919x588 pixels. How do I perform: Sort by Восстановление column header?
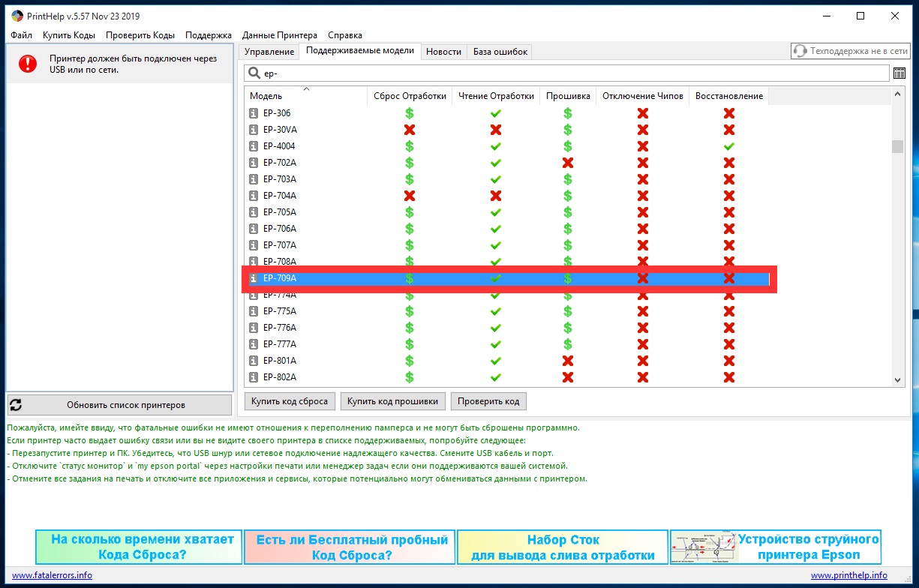pyautogui.click(x=728, y=96)
